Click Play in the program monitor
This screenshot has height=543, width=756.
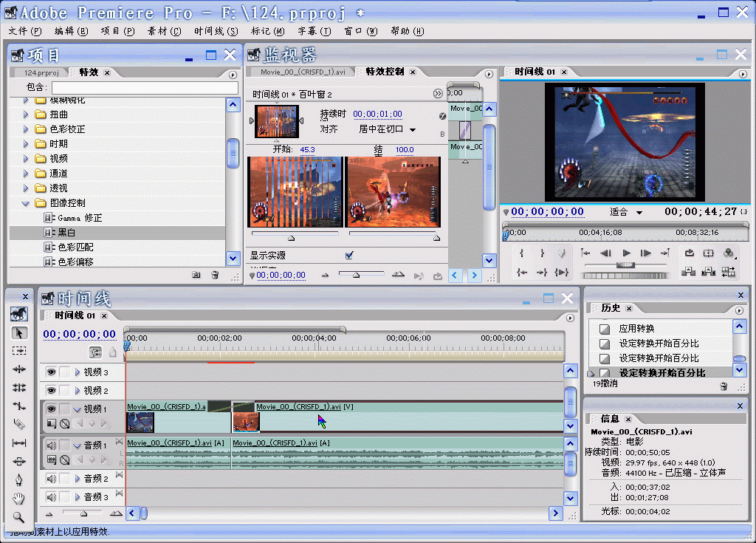pyautogui.click(x=626, y=253)
